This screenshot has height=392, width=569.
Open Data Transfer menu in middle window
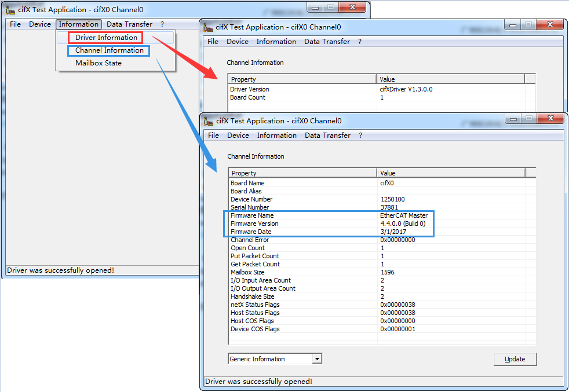pos(327,42)
